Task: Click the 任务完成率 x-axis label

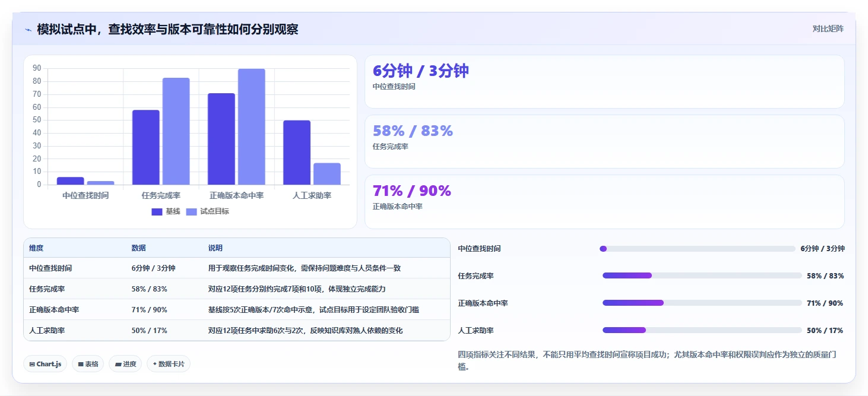Action: click(x=161, y=195)
